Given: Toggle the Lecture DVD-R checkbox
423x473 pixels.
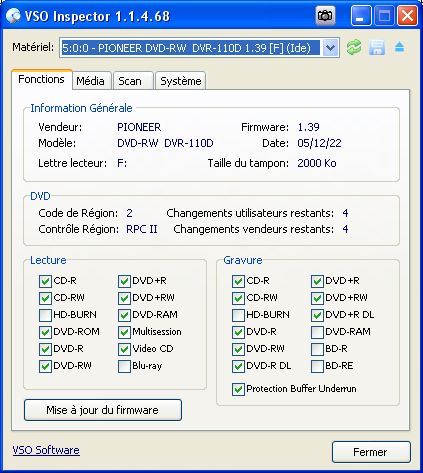Looking at the screenshot, I should pos(45,349).
